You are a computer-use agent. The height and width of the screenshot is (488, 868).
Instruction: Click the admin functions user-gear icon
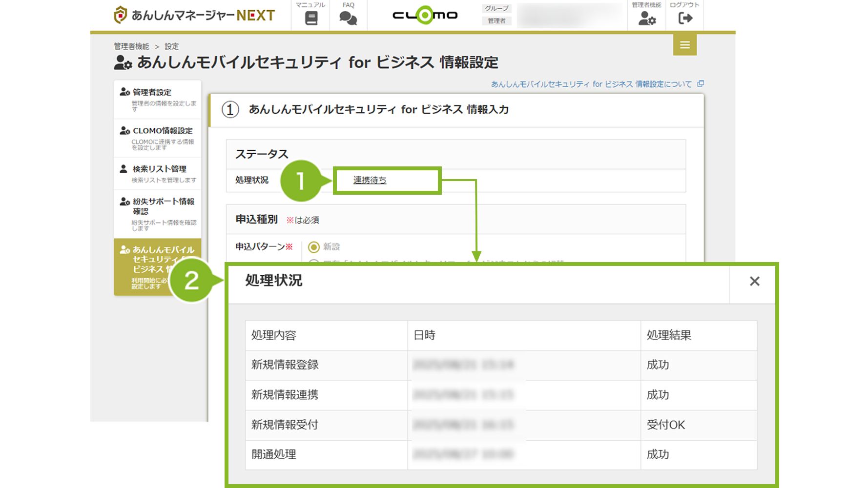point(647,18)
